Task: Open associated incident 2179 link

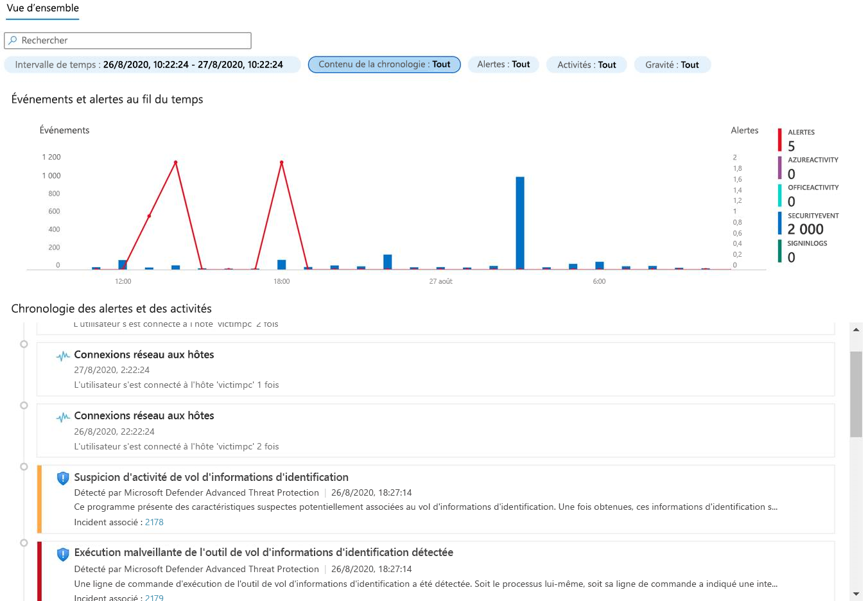Action: pyautogui.click(x=154, y=598)
